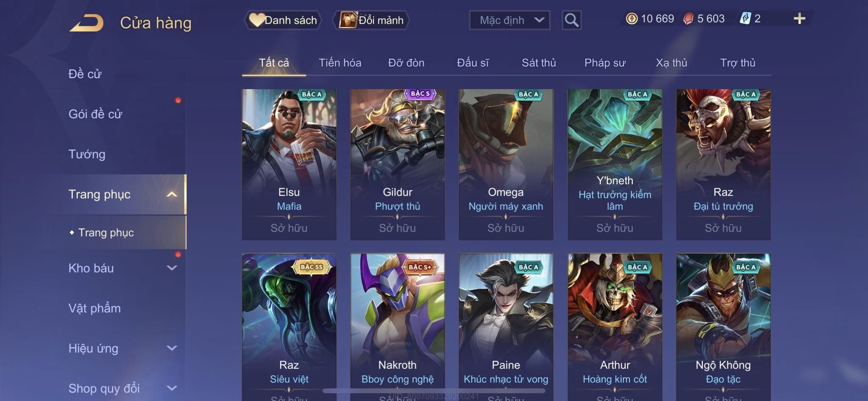Open Gói đề cử in sidebar
Screen dimensions: 868x401
(x=95, y=114)
